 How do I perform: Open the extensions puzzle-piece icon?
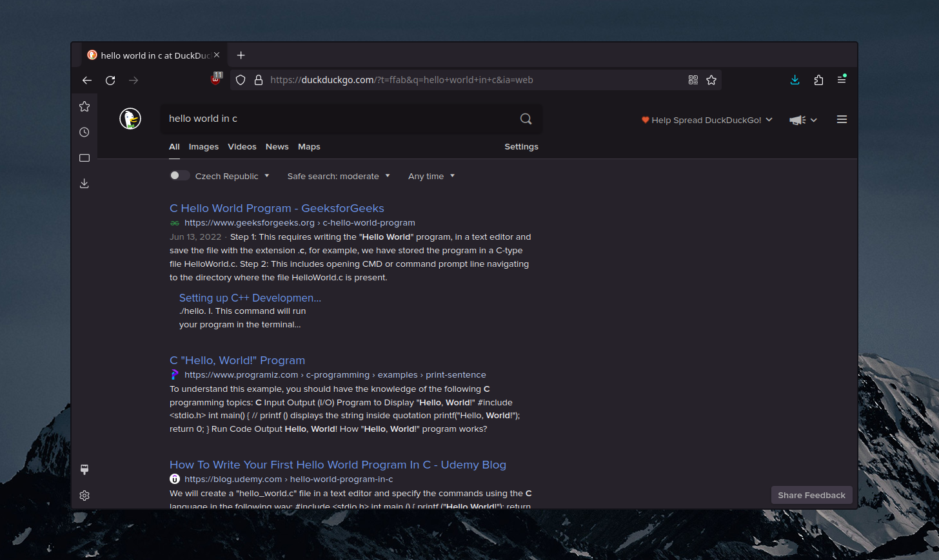[818, 80]
